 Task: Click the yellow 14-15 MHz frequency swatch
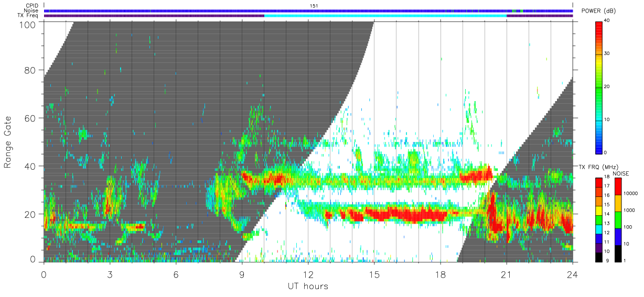pyautogui.click(x=599, y=211)
